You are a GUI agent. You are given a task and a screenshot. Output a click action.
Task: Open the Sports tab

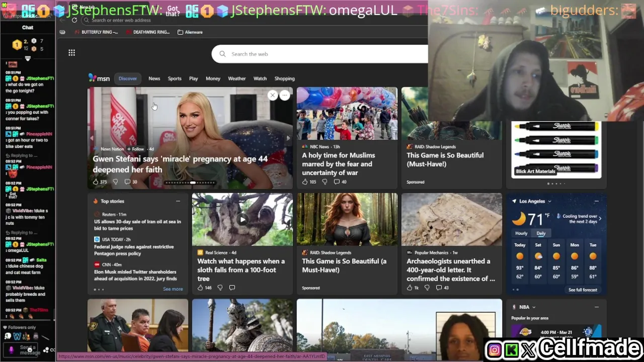[x=175, y=78]
